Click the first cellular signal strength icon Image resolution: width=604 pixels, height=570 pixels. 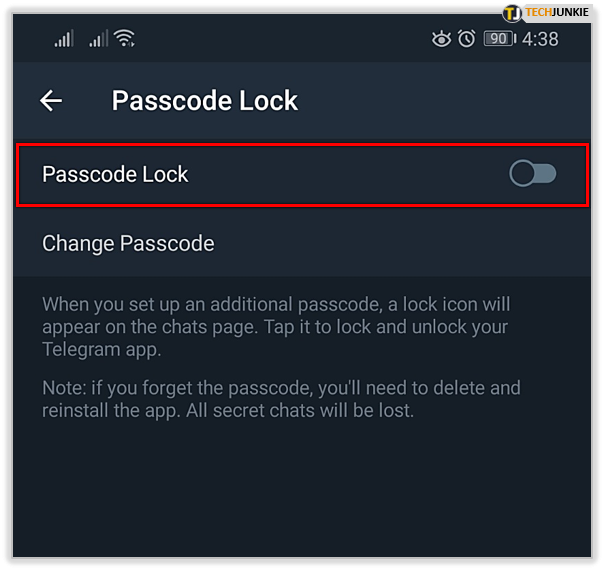click(64, 39)
